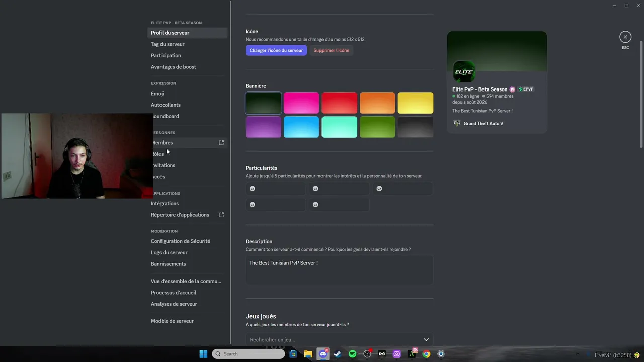Pick the dark gray banner swatch

coord(416,127)
